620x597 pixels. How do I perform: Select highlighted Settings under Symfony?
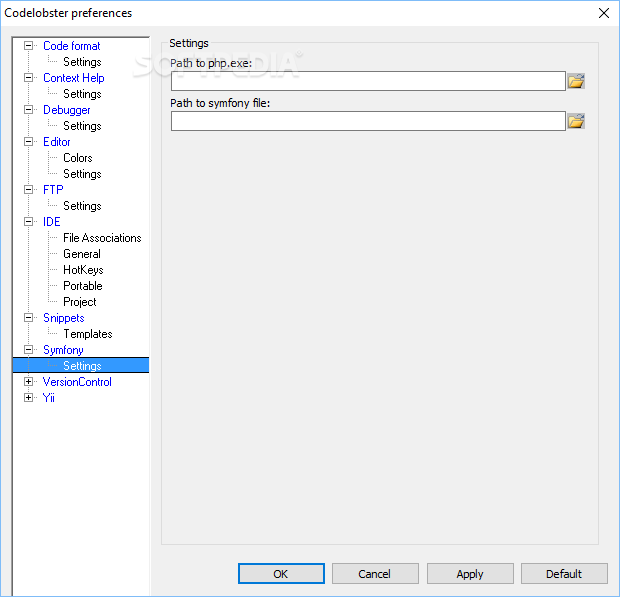click(81, 365)
